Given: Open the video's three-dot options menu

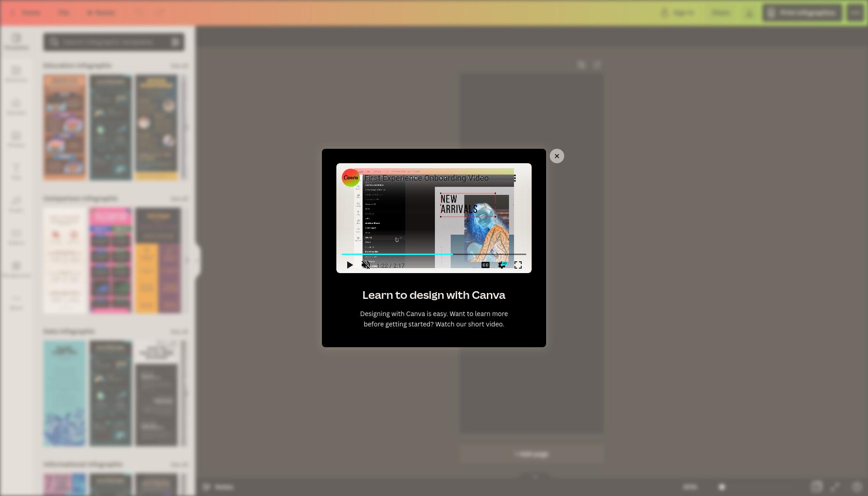Looking at the screenshot, I should (514, 178).
